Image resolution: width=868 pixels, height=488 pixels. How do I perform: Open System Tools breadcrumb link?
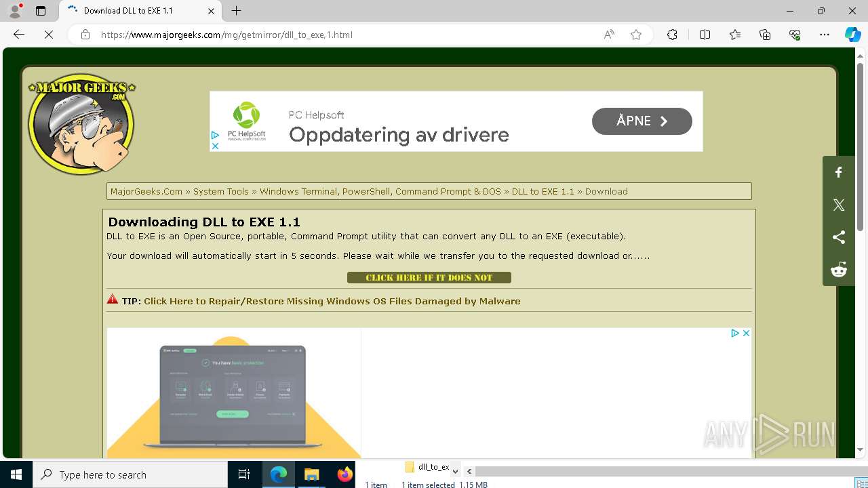221,191
